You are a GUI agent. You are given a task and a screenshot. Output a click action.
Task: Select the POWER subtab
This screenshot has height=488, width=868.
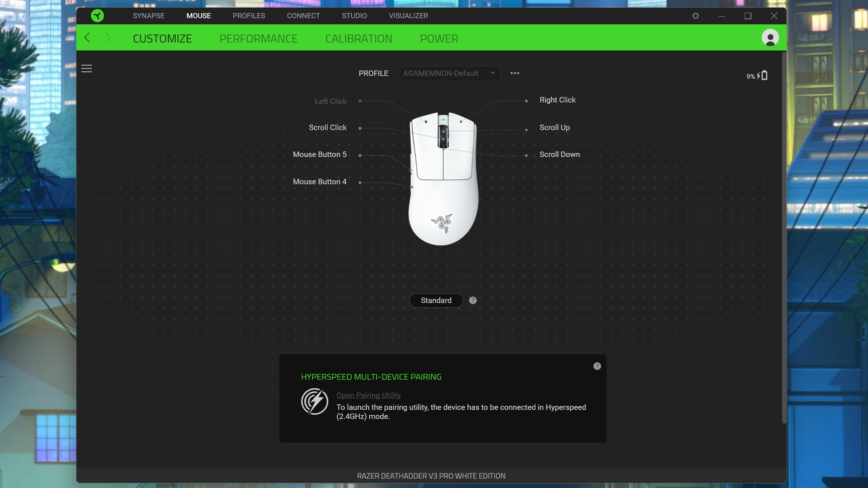[x=439, y=39]
